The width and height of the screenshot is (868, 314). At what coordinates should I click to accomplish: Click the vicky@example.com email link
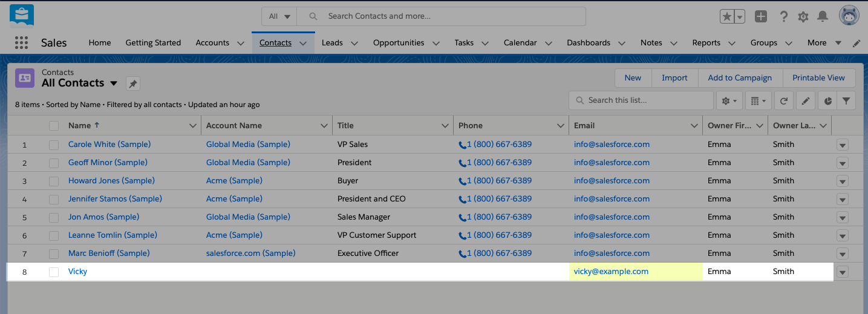pos(611,272)
